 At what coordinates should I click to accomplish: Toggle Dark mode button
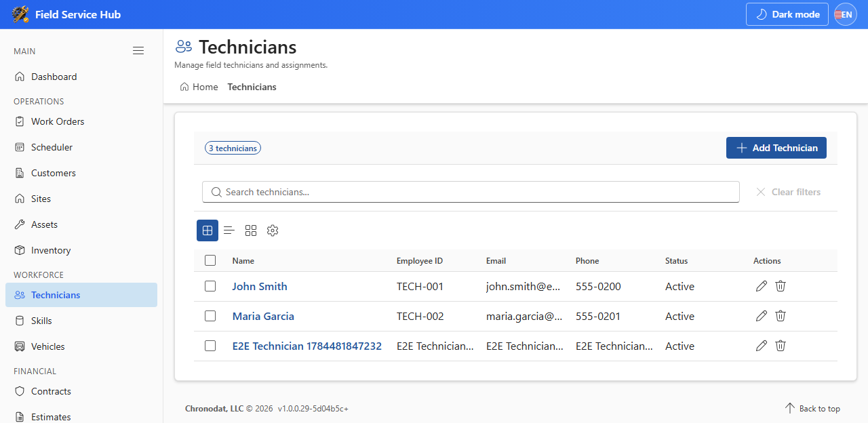click(x=787, y=14)
